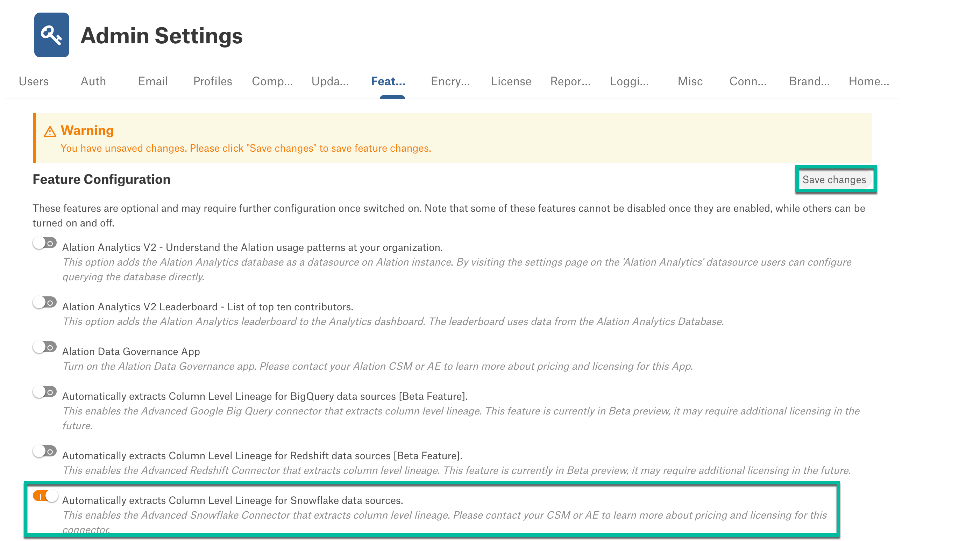
Task: Click the warning triangle icon
Action: pyautogui.click(x=50, y=131)
